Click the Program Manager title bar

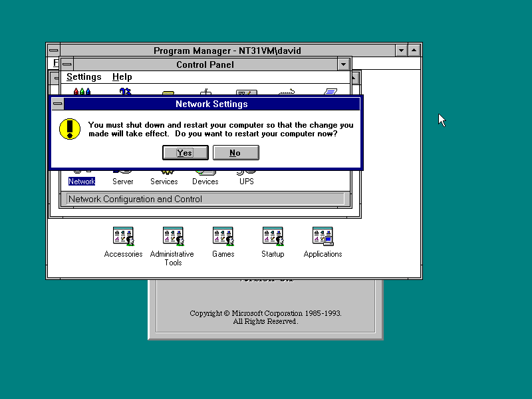coord(227,51)
